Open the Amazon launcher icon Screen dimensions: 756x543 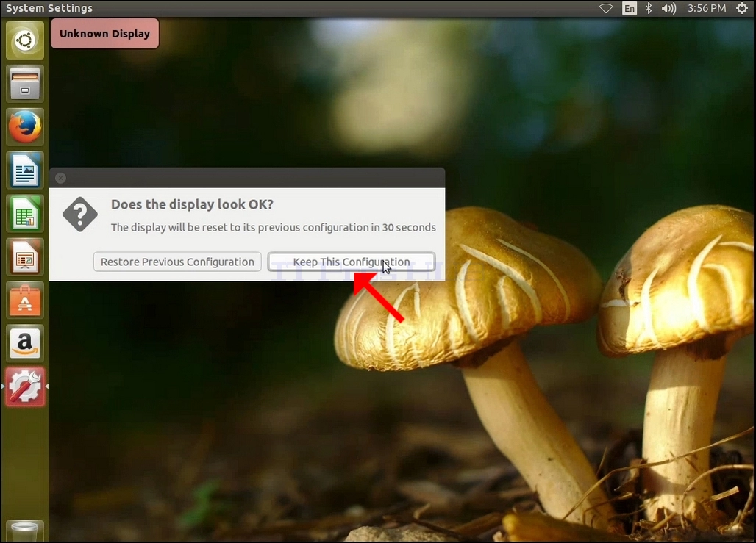25,344
